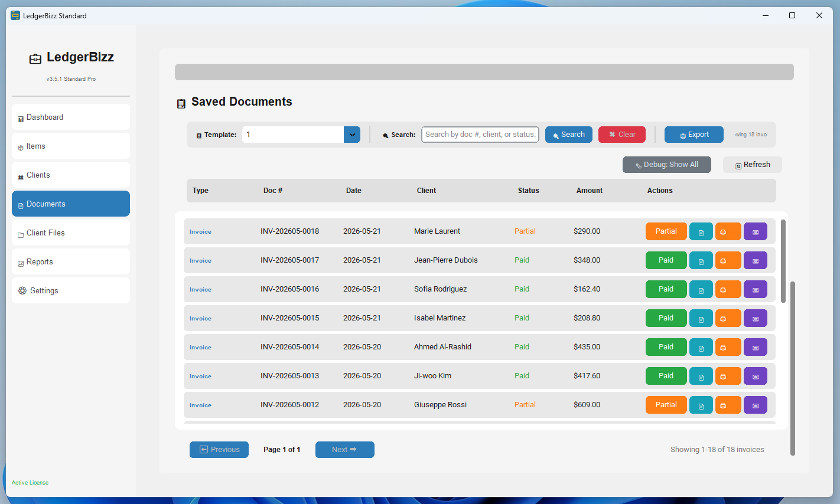Click the Date column header

354,191
